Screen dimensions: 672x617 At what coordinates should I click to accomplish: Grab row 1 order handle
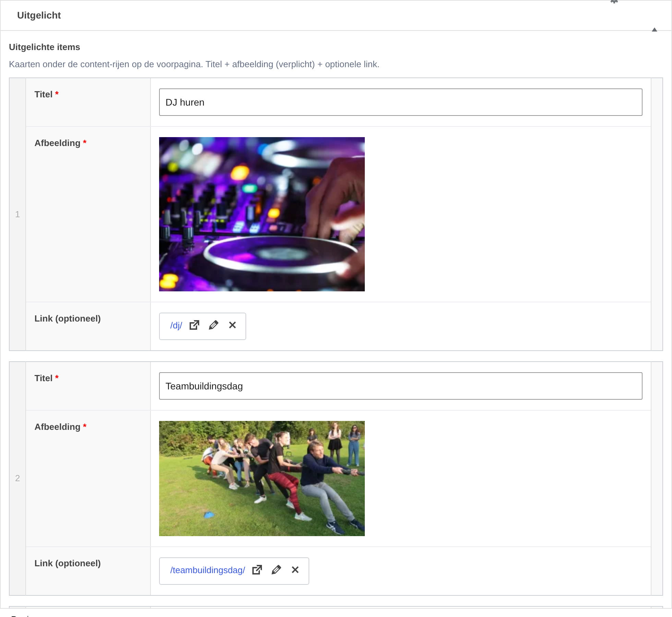point(17,214)
